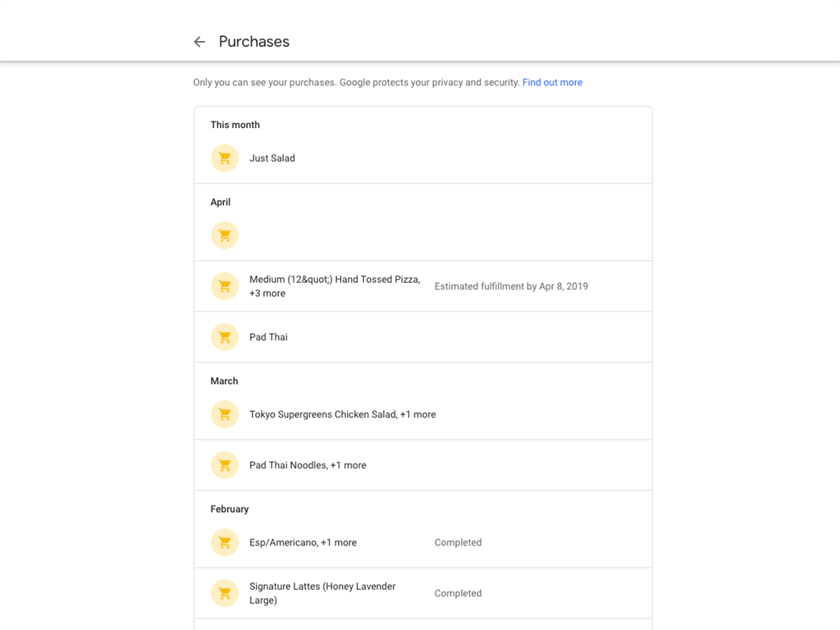The image size is (840, 630).
Task: Click the cart icon for Signature Lattes
Action: (225, 593)
